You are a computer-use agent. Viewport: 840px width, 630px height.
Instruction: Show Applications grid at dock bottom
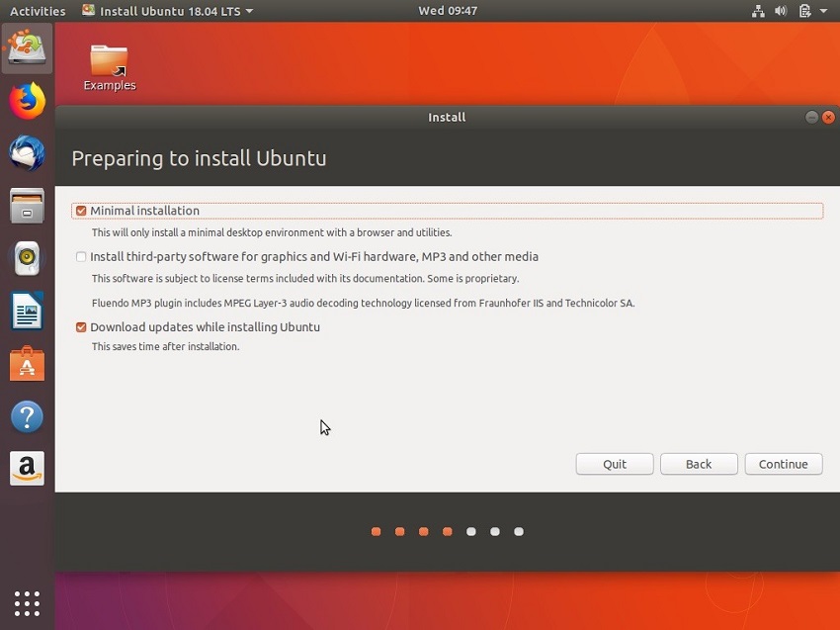(x=27, y=602)
